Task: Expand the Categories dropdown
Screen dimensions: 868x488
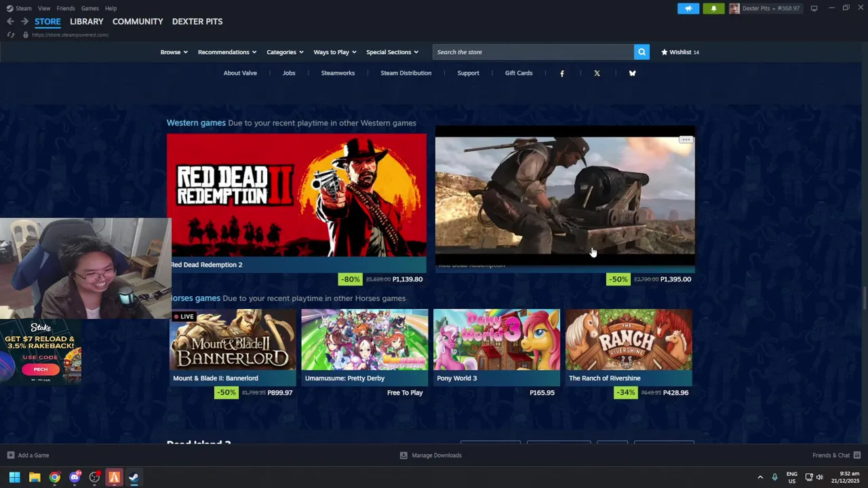Action: (285, 52)
